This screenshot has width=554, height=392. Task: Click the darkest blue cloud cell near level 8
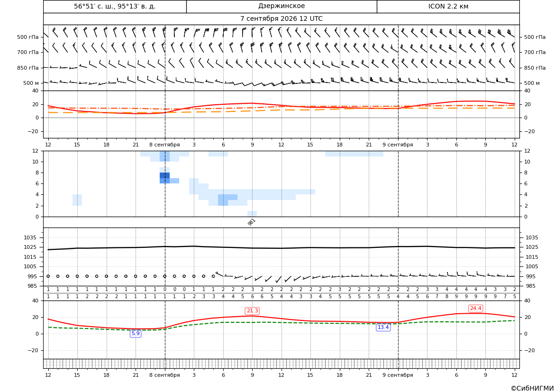tap(164, 175)
